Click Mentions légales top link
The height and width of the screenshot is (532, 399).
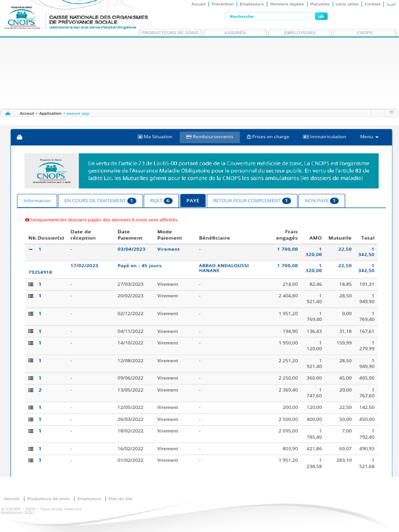287,4
